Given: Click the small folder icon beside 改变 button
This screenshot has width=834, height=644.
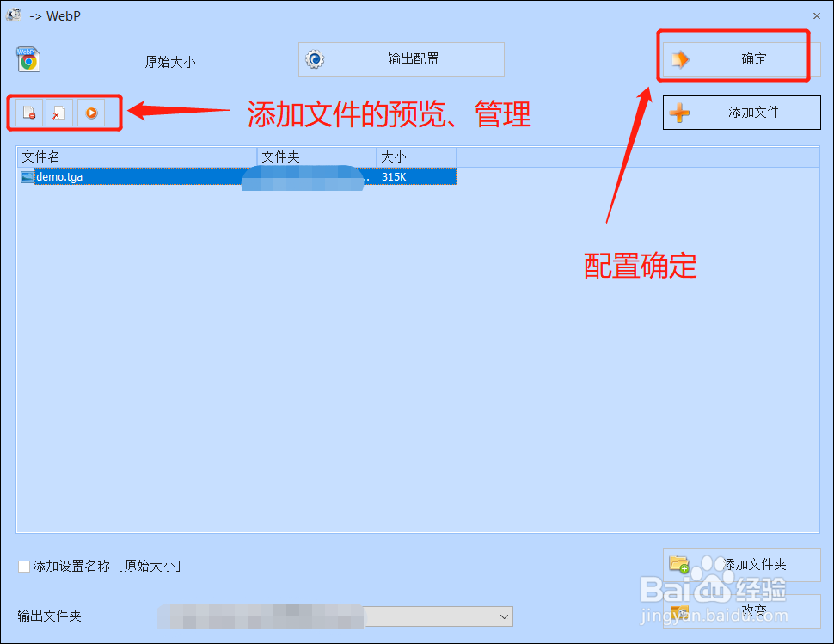Looking at the screenshot, I should 678,610.
